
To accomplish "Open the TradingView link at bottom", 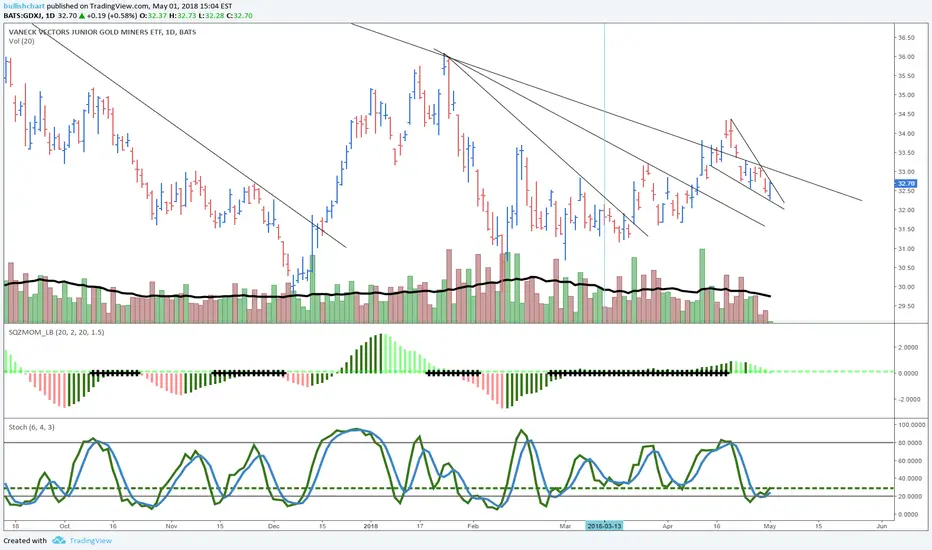I will tap(90, 540).
